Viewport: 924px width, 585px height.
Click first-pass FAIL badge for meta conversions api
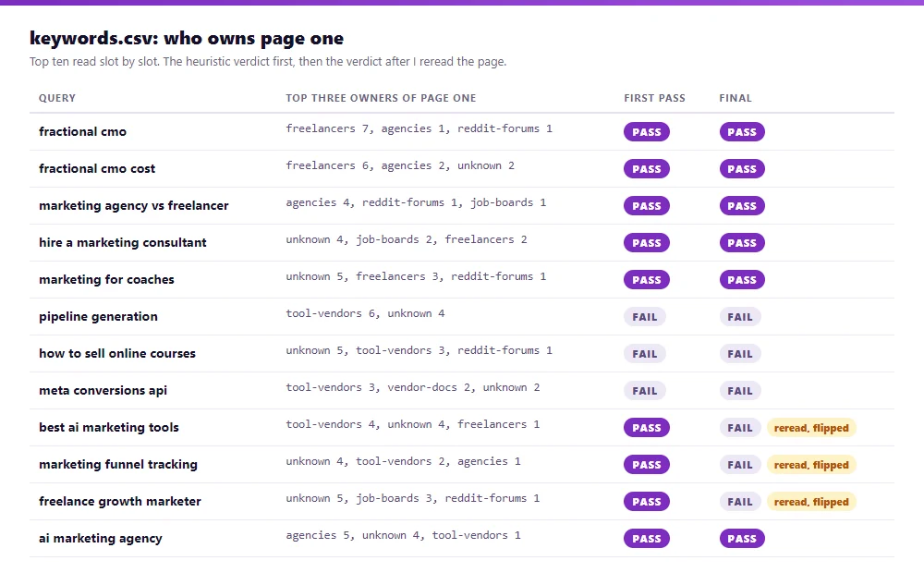[645, 391]
